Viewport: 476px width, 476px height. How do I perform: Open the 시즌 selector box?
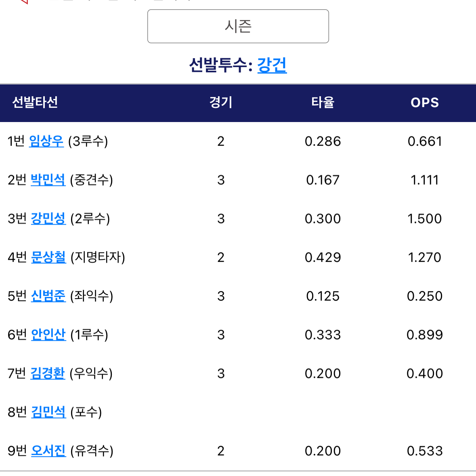point(238,26)
